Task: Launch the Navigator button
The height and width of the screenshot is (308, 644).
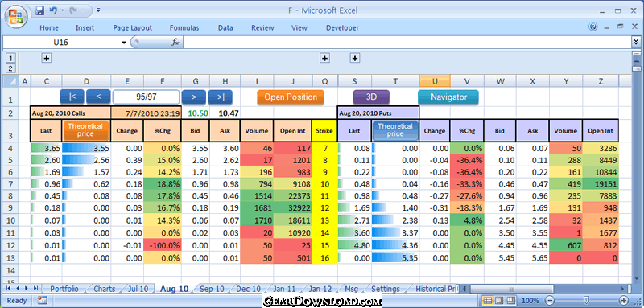Action: pyautogui.click(x=448, y=97)
